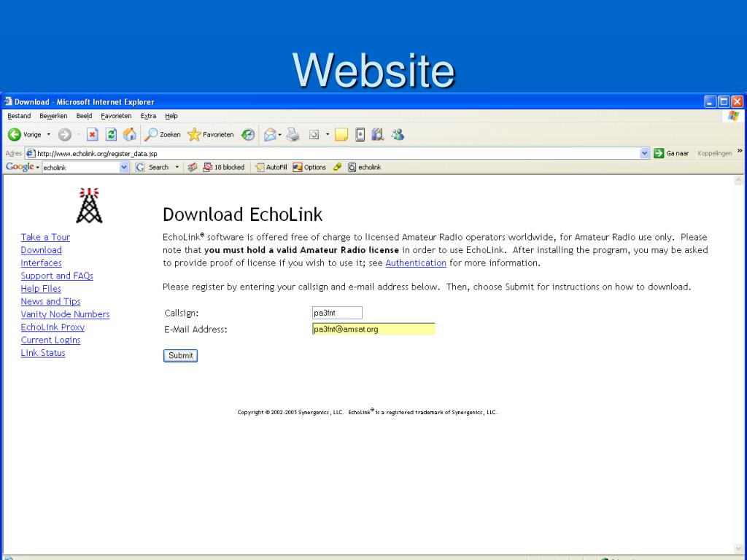Open the Help menu

coord(171,116)
